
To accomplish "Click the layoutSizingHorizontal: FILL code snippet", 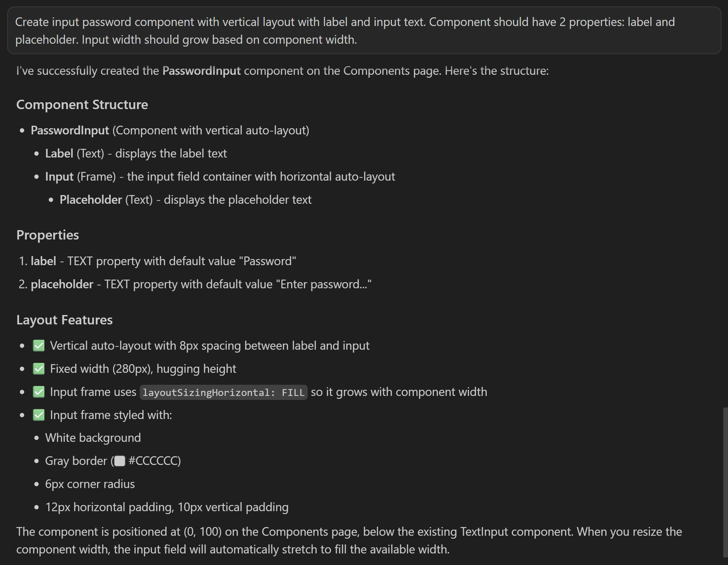I will [x=224, y=392].
